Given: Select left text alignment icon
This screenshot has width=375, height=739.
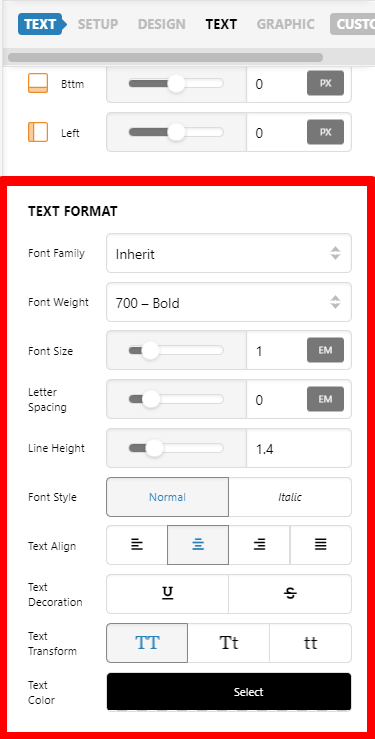Looking at the screenshot, I should coord(137,545).
